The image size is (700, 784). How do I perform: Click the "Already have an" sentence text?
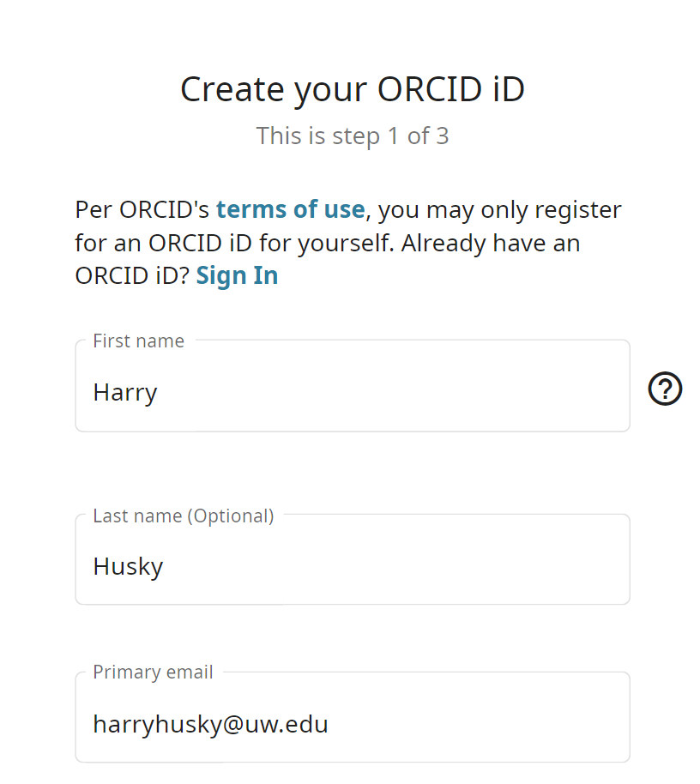point(491,243)
